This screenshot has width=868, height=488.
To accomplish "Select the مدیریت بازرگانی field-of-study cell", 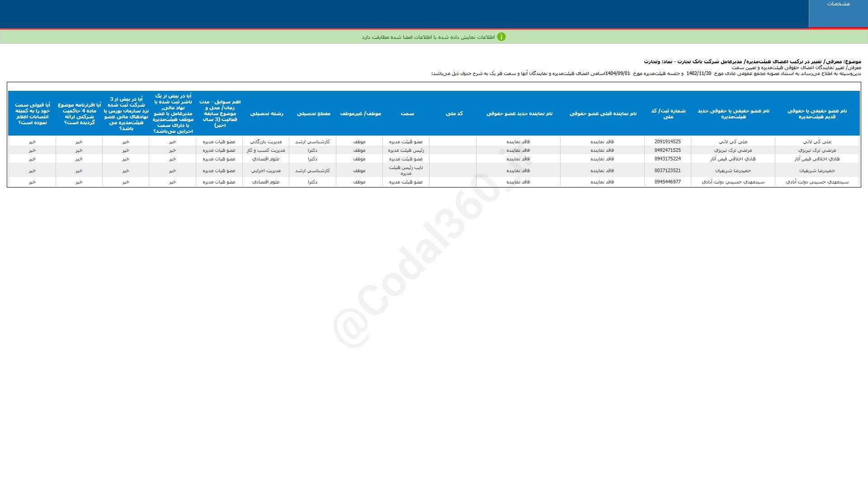I will [x=266, y=142].
